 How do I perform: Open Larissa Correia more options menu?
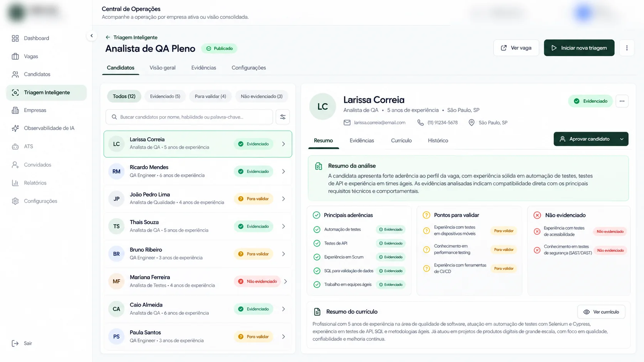click(x=622, y=101)
